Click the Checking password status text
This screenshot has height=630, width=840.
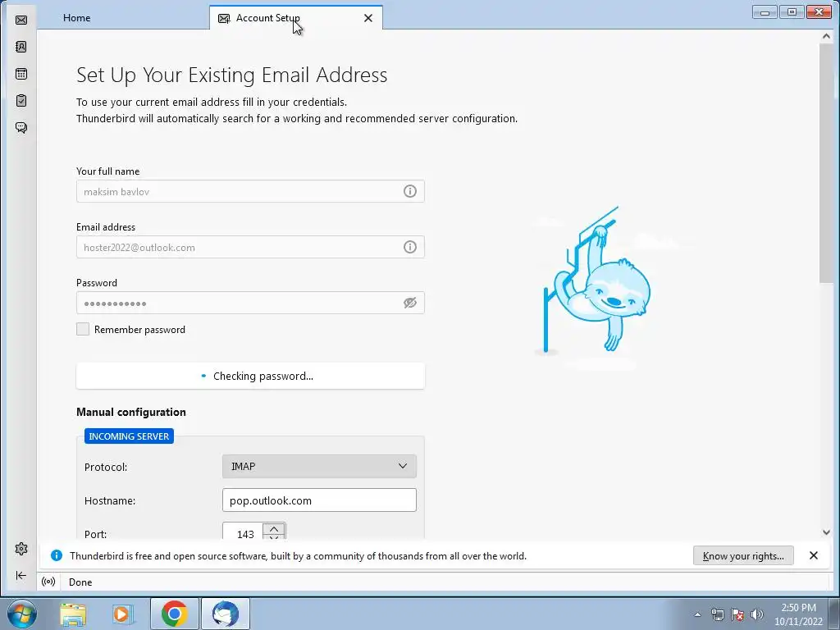(263, 376)
